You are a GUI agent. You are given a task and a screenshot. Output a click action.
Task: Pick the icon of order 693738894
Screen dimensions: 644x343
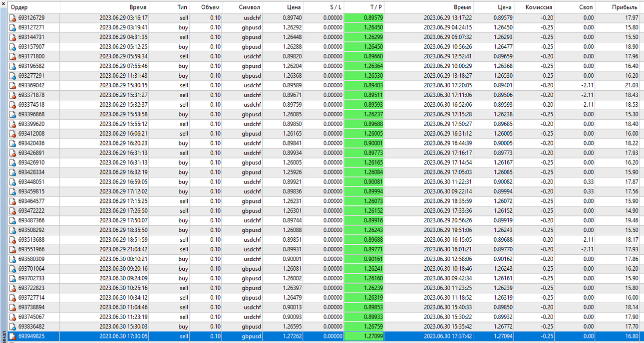click(13, 307)
